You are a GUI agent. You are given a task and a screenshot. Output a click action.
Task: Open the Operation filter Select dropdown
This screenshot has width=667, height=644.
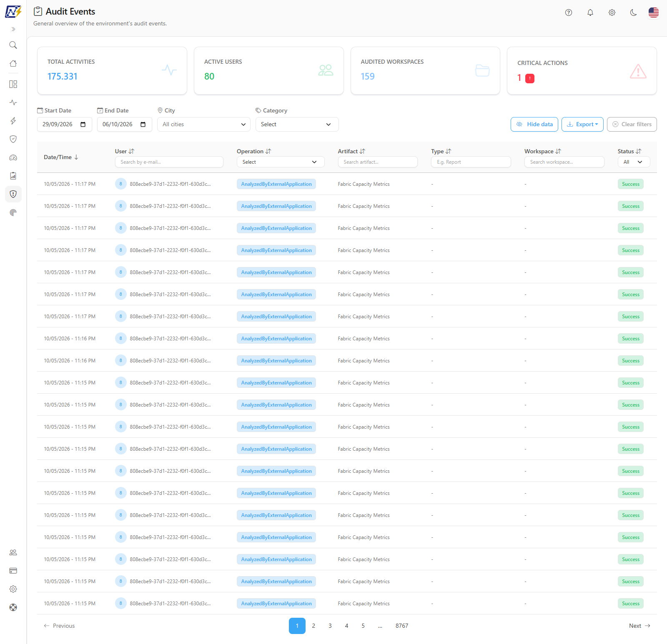(281, 162)
